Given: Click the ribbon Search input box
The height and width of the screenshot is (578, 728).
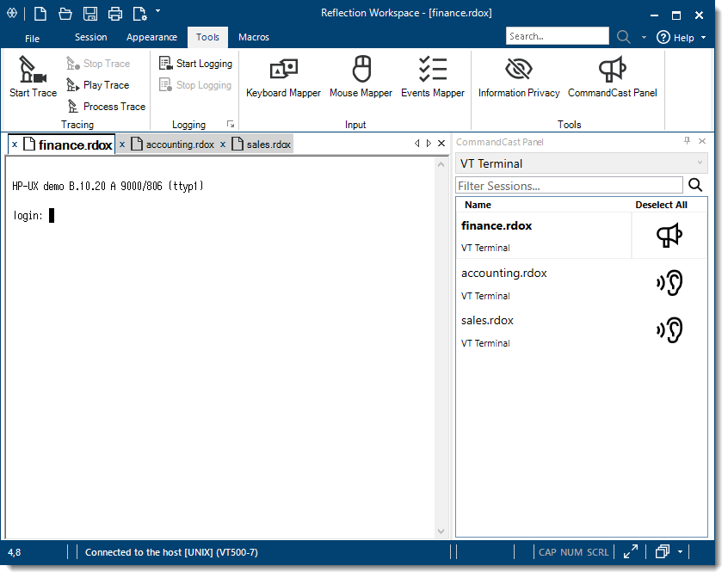Looking at the screenshot, I should (x=557, y=36).
